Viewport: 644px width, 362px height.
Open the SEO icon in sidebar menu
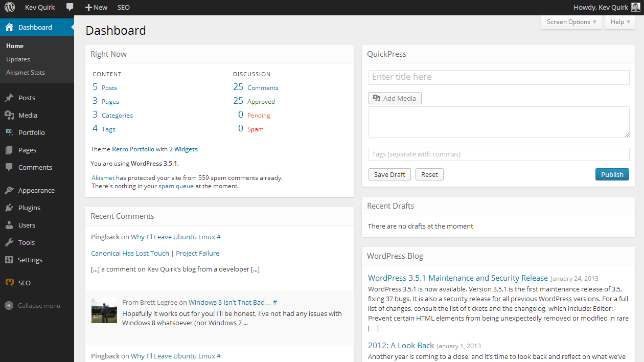pyautogui.click(x=9, y=283)
